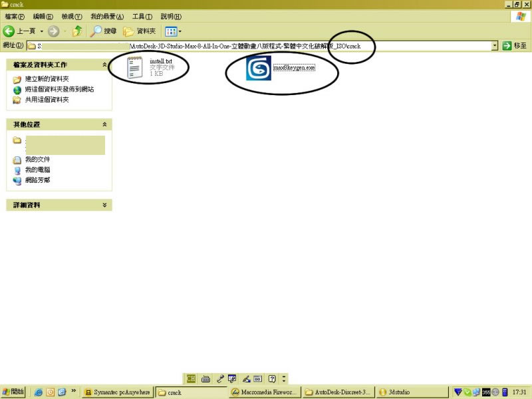Click the Views toolbar icon
Screen dimensions: 532x399
(x=170, y=31)
